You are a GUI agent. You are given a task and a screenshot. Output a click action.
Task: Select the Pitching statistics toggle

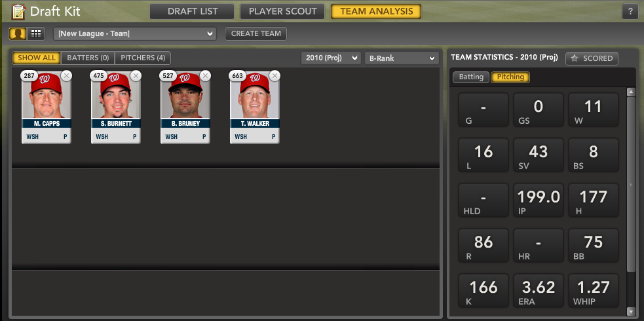[510, 77]
